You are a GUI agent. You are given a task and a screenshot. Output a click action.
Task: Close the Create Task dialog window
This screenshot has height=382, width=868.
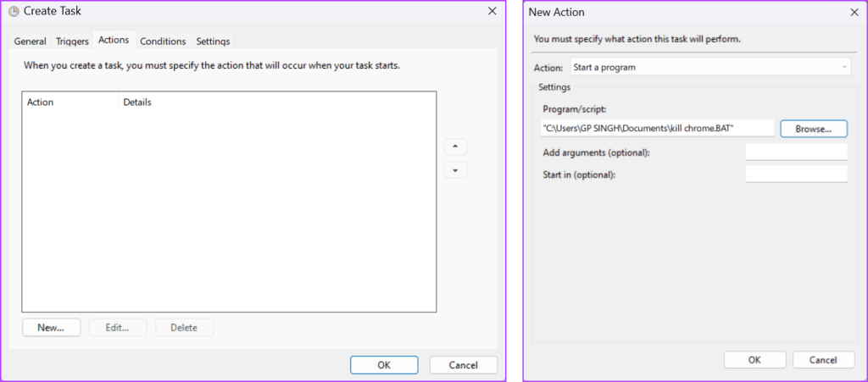click(492, 12)
